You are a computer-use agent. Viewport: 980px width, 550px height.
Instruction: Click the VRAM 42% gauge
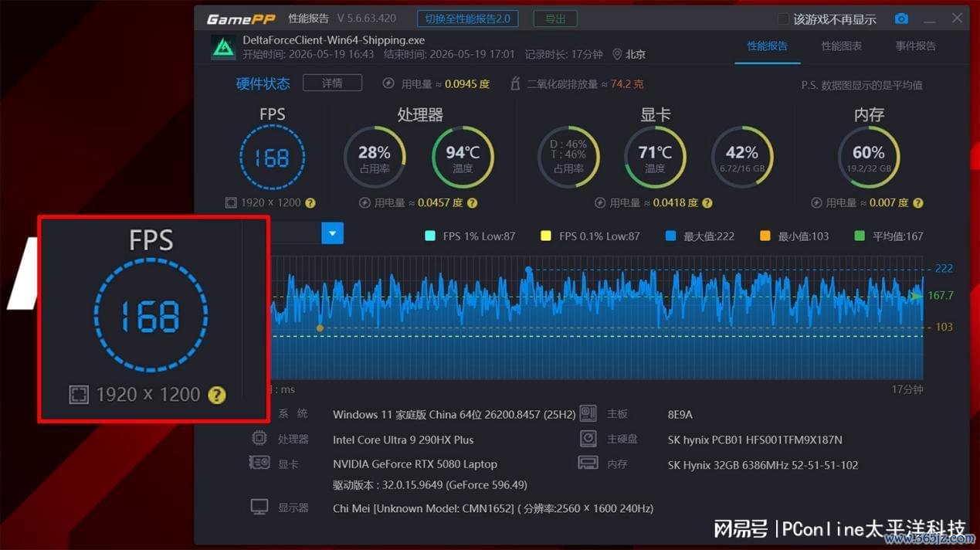pyautogui.click(x=742, y=158)
